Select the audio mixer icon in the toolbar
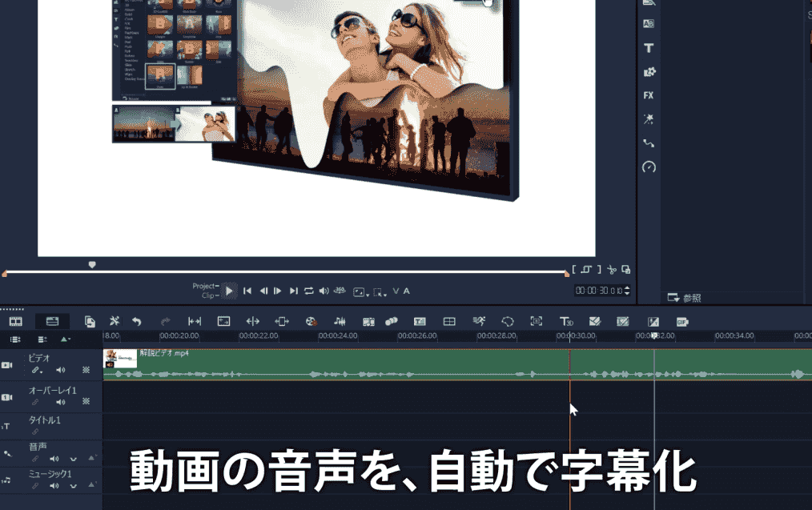Image resolution: width=812 pixels, height=510 pixels. pyautogui.click(x=340, y=320)
